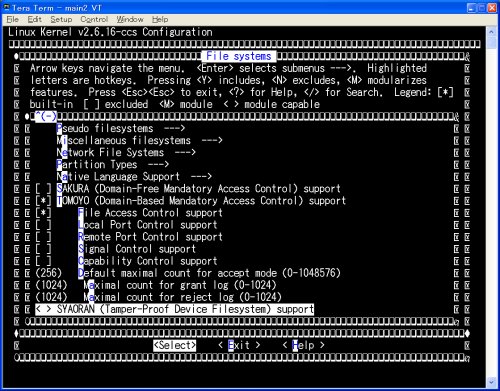Image resolution: width=500 pixels, height=391 pixels.
Task: Expand Pseudo filesystems submenu
Action: (121, 128)
